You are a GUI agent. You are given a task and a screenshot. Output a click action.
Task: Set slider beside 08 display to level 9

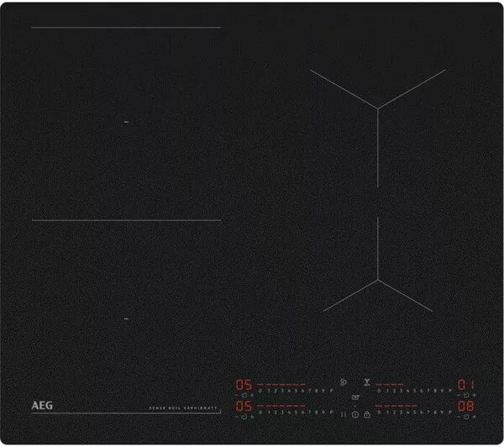443,413
